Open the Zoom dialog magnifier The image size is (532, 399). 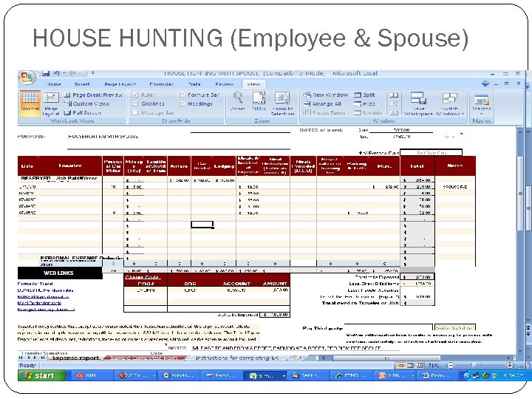[x=238, y=102]
